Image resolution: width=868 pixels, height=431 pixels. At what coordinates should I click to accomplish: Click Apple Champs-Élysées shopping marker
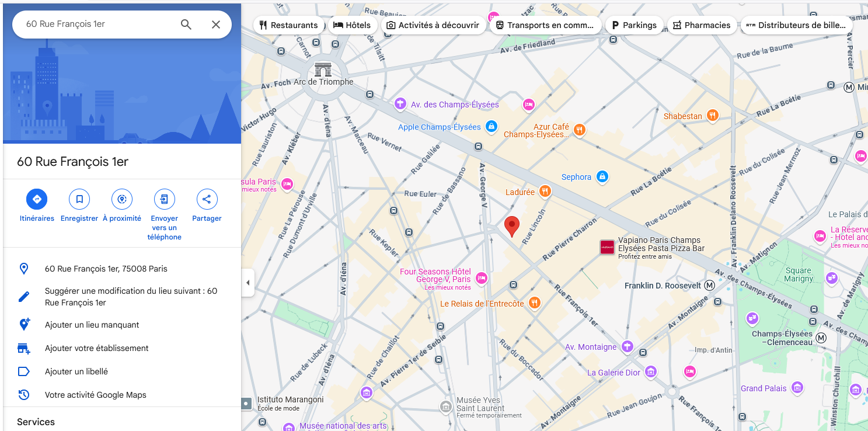[x=491, y=126]
